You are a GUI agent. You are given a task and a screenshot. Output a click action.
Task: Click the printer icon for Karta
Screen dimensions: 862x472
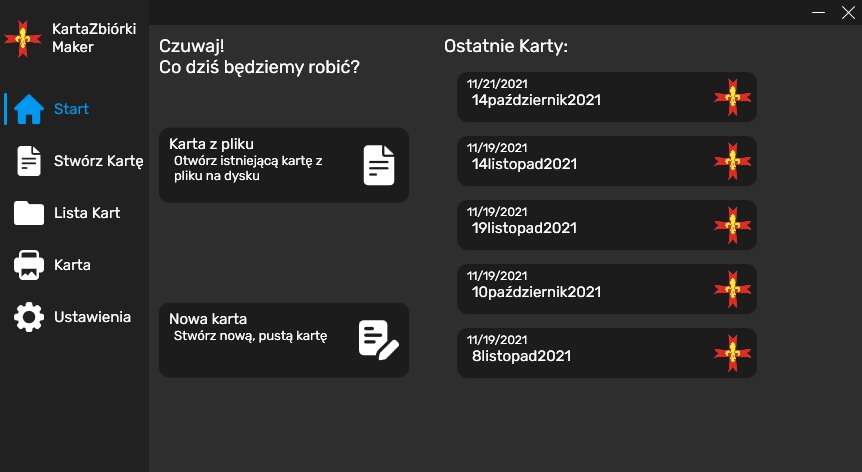[x=29, y=265]
